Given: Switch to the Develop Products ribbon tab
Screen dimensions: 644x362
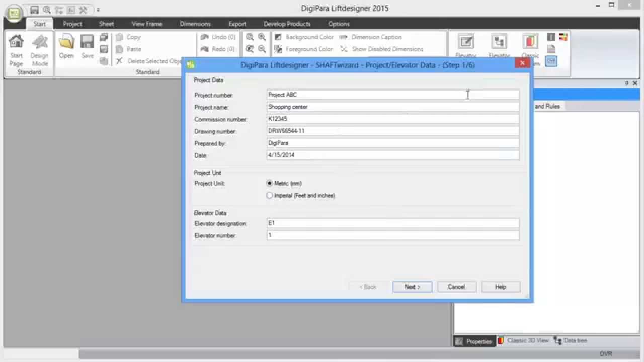Looking at the screenshot, I should tap(287, 24).
